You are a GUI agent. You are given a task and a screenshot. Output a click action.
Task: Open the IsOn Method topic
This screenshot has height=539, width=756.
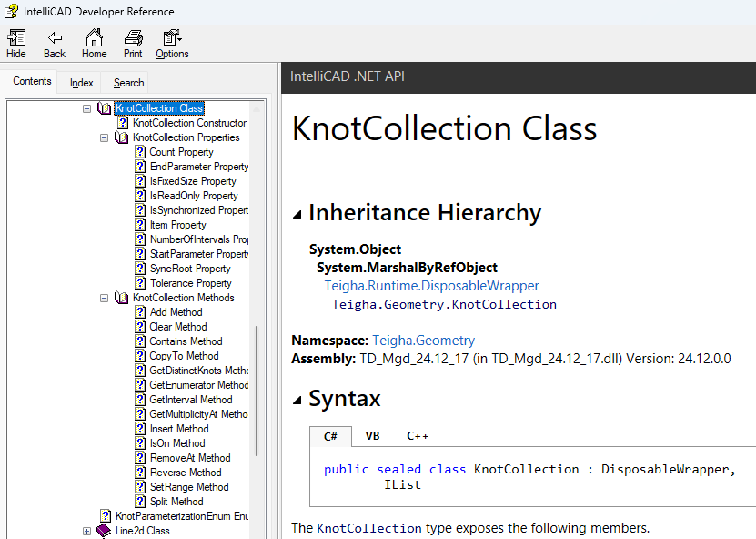click(x=177, y=443)
